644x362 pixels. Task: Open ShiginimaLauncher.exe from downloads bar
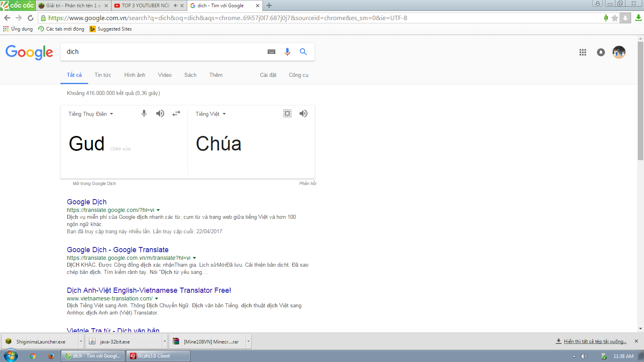click(x=40, y=341)
